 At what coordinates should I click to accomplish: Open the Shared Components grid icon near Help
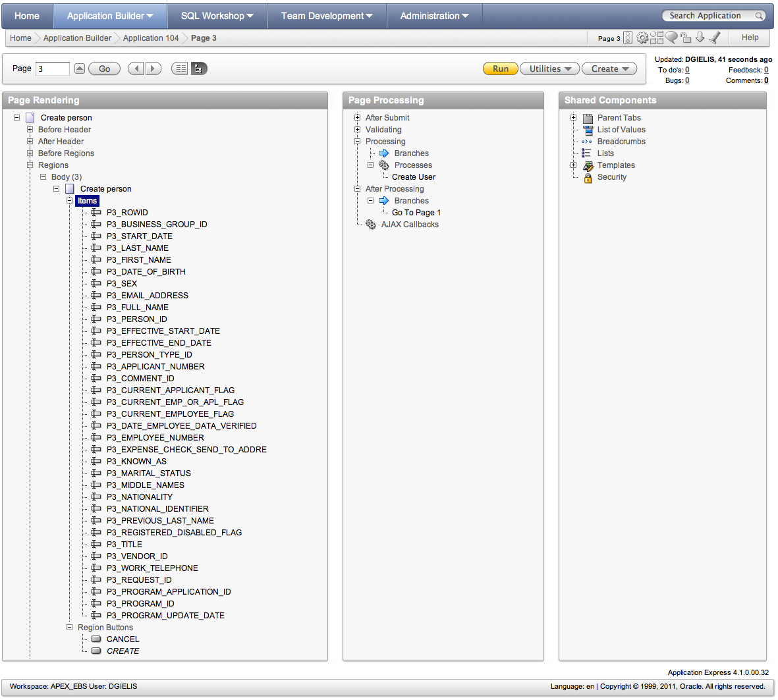(x=657, y=38)
